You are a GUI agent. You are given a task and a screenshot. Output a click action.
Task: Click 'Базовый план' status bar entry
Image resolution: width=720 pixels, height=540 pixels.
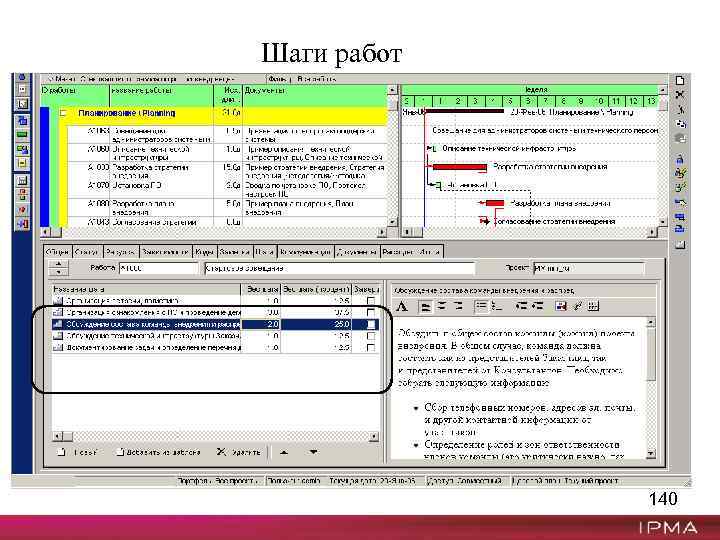pos(565,481)
